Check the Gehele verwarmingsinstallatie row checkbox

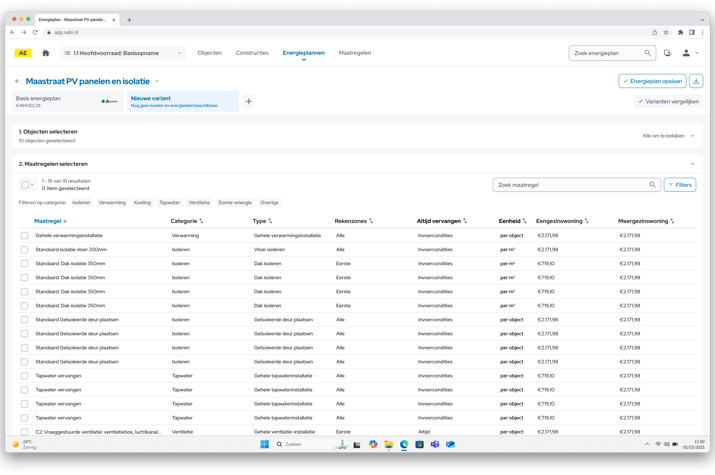point(25,236)
